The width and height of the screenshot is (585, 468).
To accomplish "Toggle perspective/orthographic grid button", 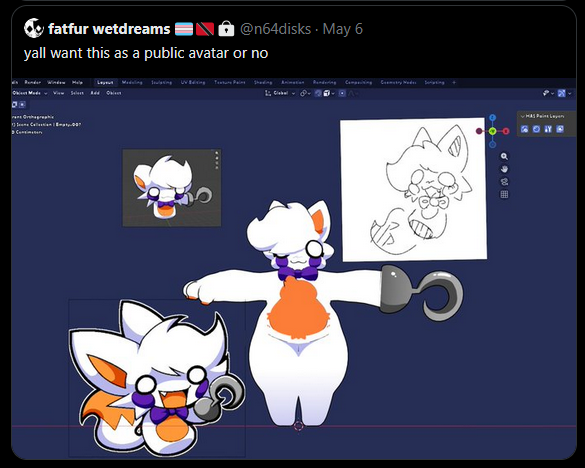I will point(504,194).
